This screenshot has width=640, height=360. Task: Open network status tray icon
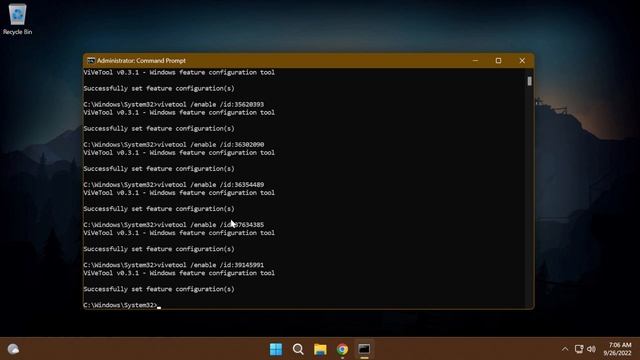point(579,349)
